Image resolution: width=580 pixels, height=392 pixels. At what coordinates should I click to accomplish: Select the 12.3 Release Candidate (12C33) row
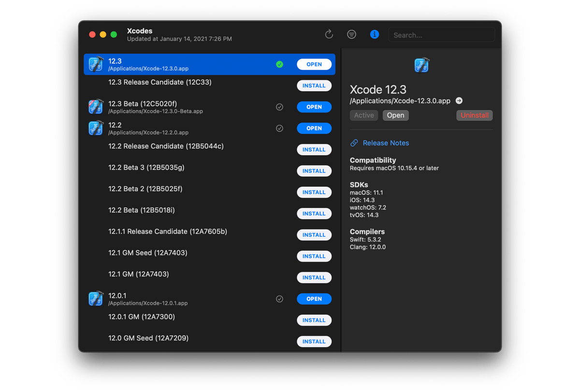(209, 85)
